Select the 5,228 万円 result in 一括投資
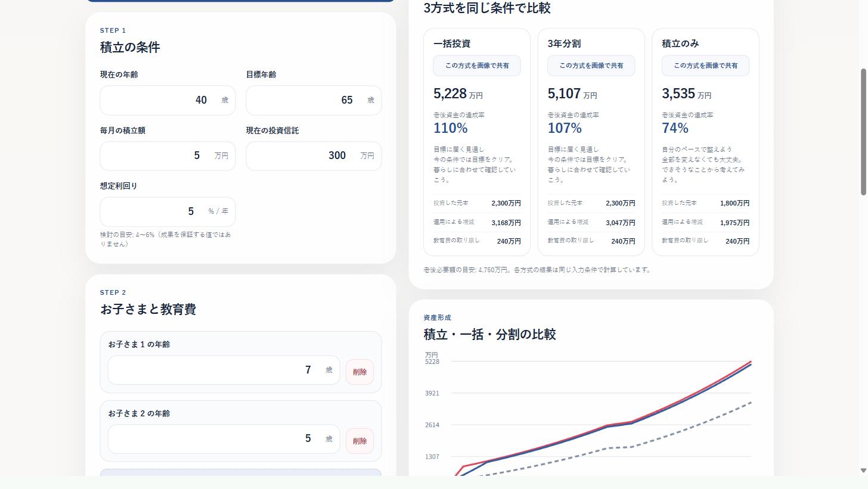Viewport: 868px width, 489px height. (458, 94)
